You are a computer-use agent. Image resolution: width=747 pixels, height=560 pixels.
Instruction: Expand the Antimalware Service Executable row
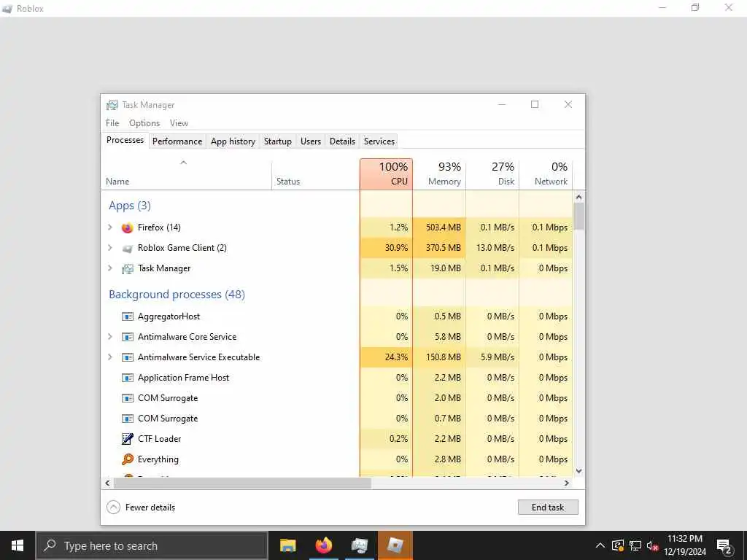[x=110, y=357]
